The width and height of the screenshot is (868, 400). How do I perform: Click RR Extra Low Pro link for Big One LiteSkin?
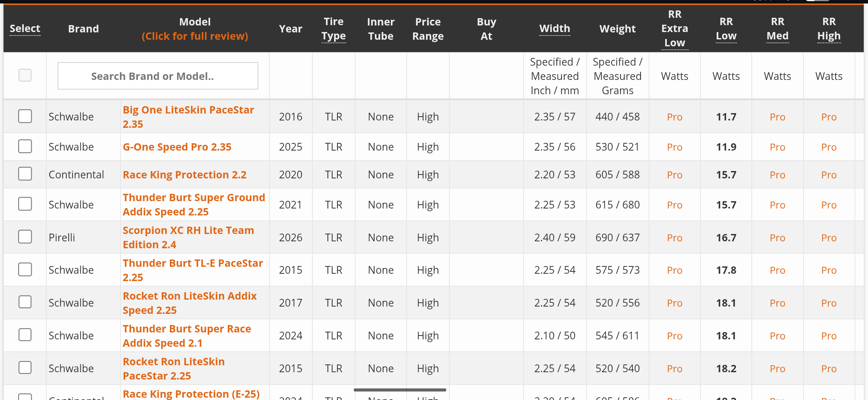pyautogui.click(x=675, y=117)
